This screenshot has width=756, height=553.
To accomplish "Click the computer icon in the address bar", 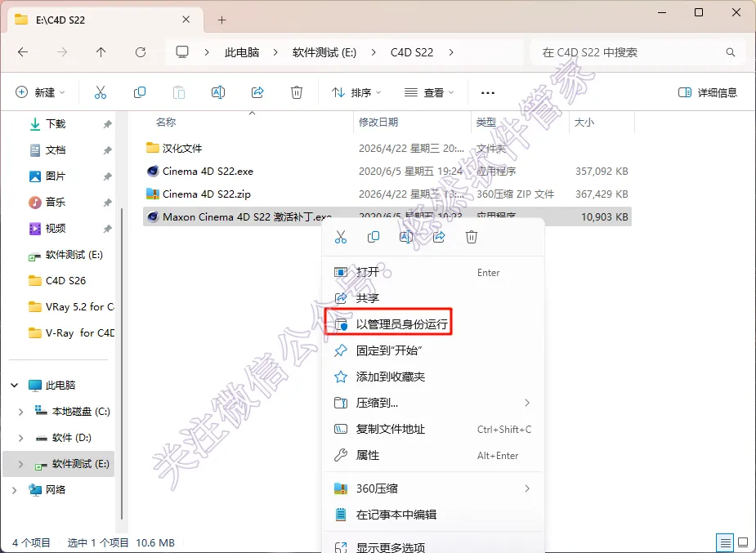I will coord(181,52).
